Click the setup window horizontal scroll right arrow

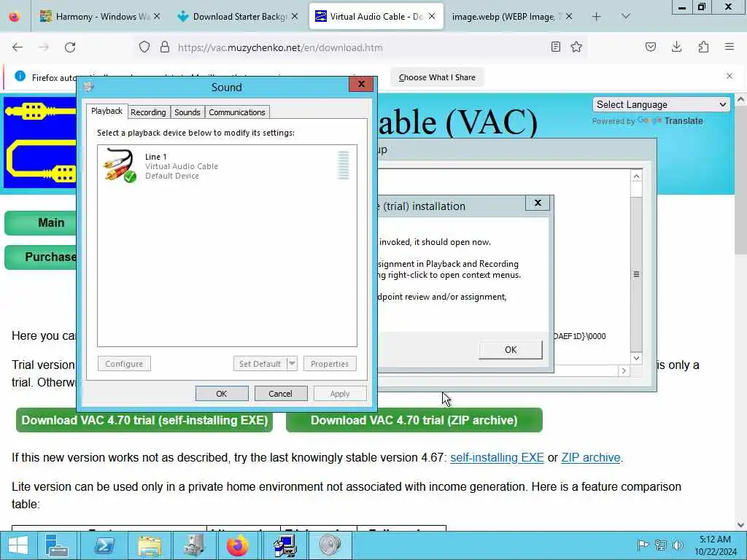pos(624,370)
